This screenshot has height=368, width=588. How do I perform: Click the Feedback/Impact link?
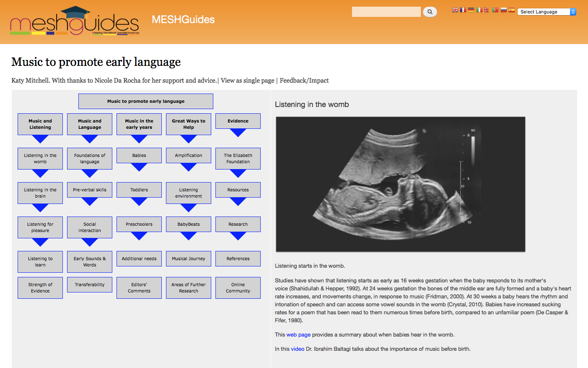click(x=304, y=81)
